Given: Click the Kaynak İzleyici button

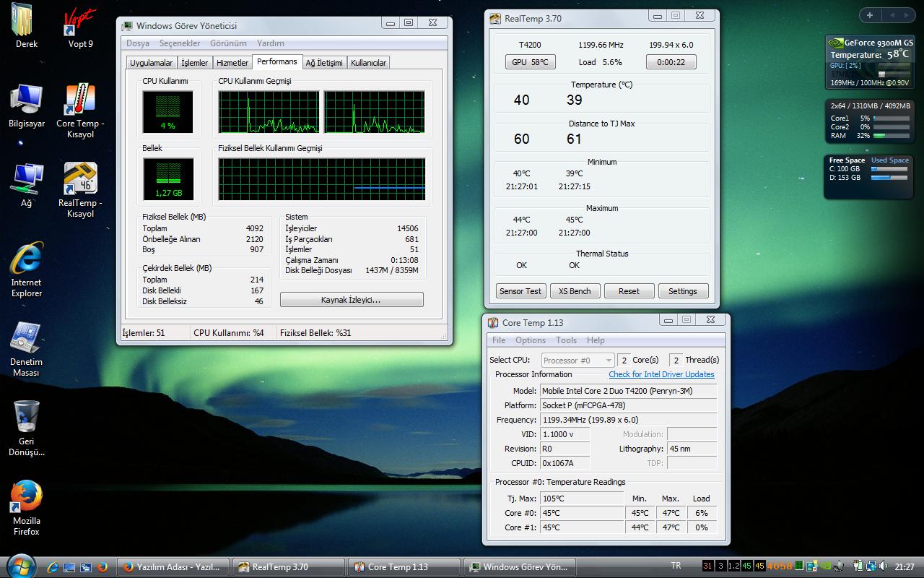Looking at the screenshot, I should (352, 300).
